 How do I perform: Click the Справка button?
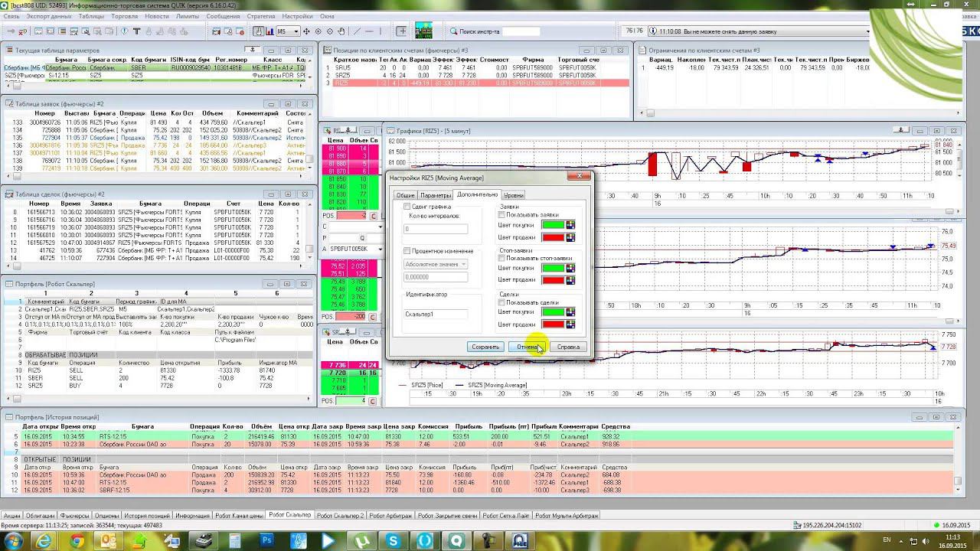pyautogui.click(x=568, y=347)
